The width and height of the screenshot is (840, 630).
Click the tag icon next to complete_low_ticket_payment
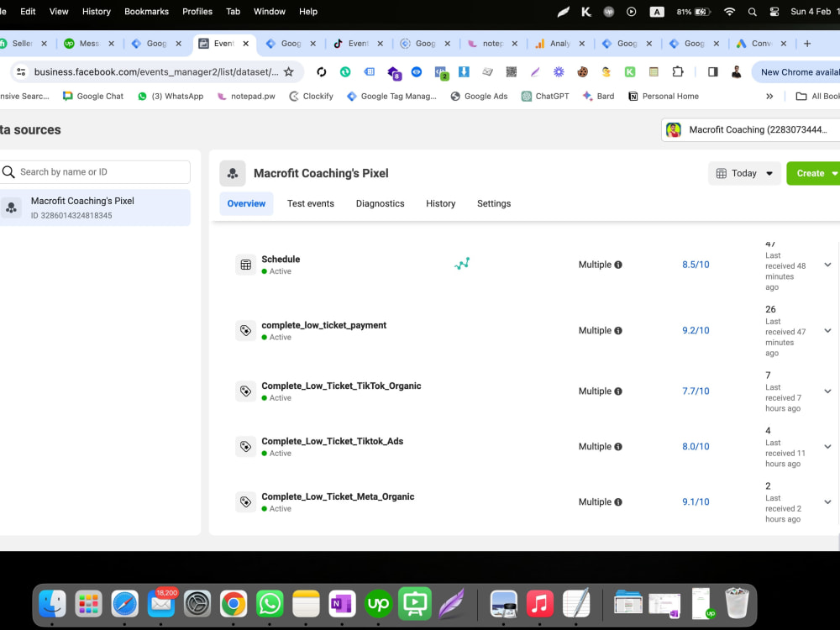pyautogui.click(x=246, y=330)
